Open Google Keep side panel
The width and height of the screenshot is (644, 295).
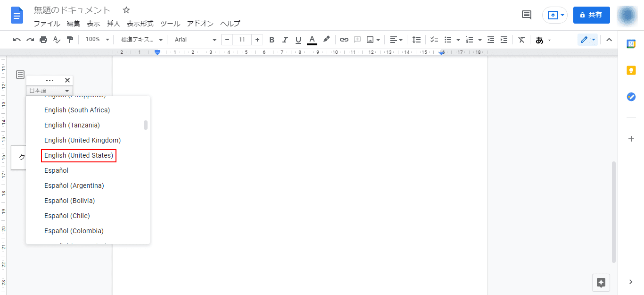[631, 70]
